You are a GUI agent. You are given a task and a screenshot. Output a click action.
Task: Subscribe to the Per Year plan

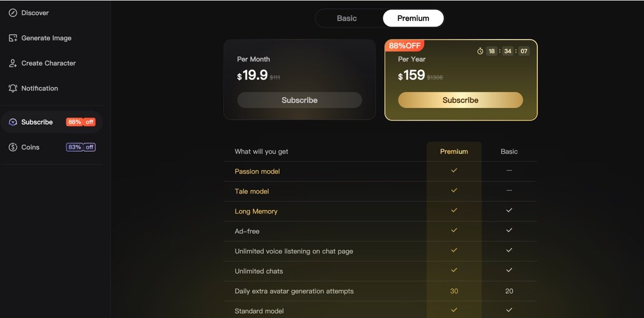pyautogui.click(x=460, y=100)
